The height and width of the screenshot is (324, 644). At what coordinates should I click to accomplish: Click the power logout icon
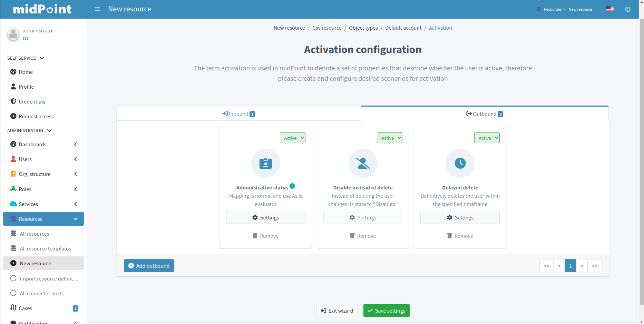coord(627,9)
